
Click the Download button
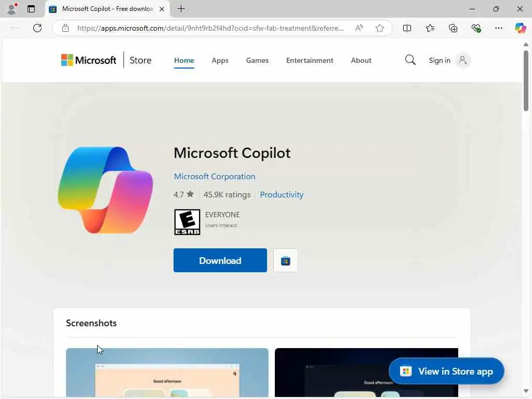tap(220, 260)
